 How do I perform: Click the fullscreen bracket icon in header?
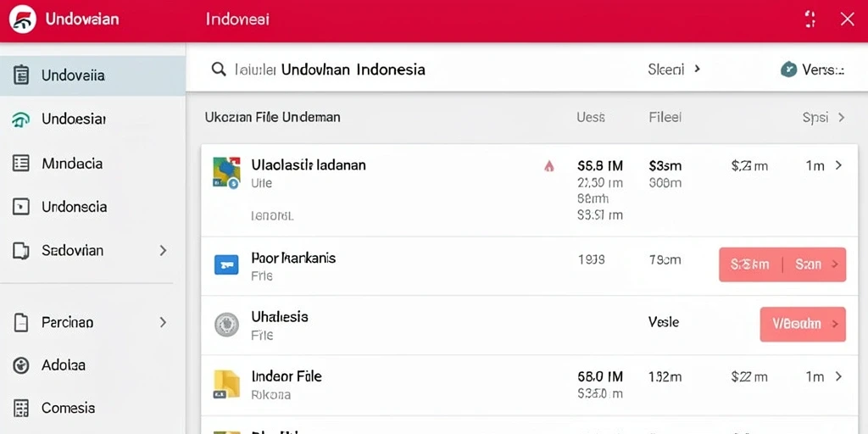(x=810, y=19)
